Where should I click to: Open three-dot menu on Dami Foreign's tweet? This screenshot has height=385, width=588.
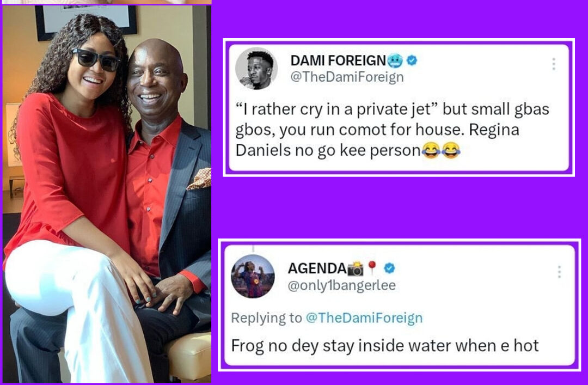(x=554, y=64)
